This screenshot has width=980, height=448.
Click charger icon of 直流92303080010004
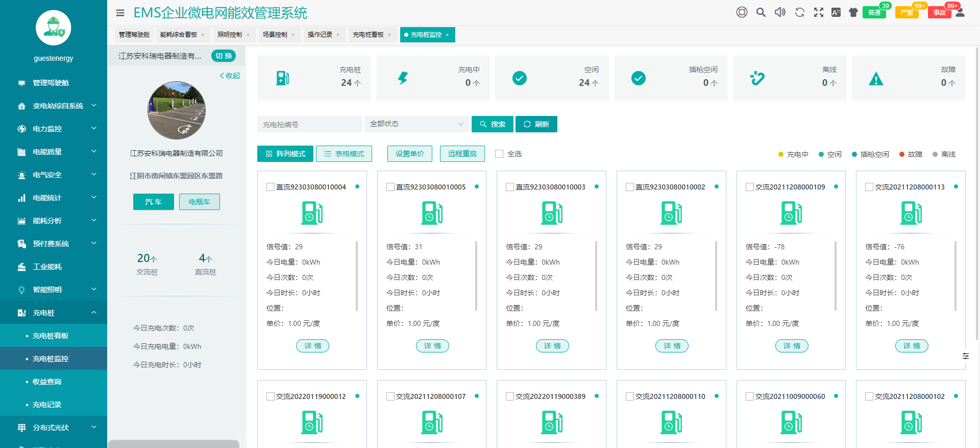[312, 213]
